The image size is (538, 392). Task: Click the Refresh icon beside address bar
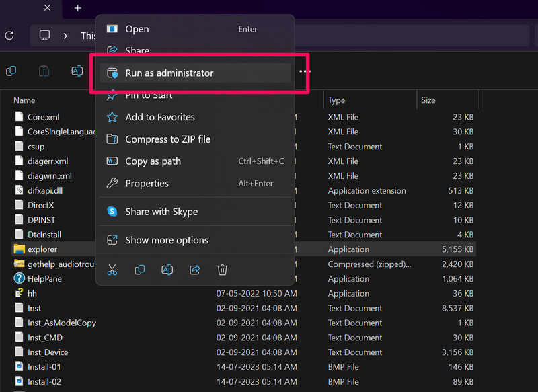coord(9,36)
